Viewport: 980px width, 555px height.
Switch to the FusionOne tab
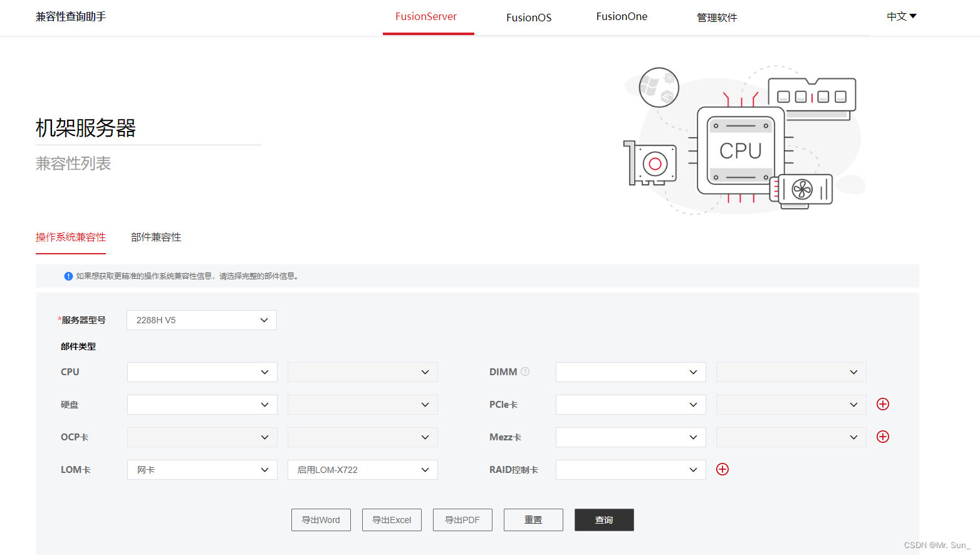622,17
